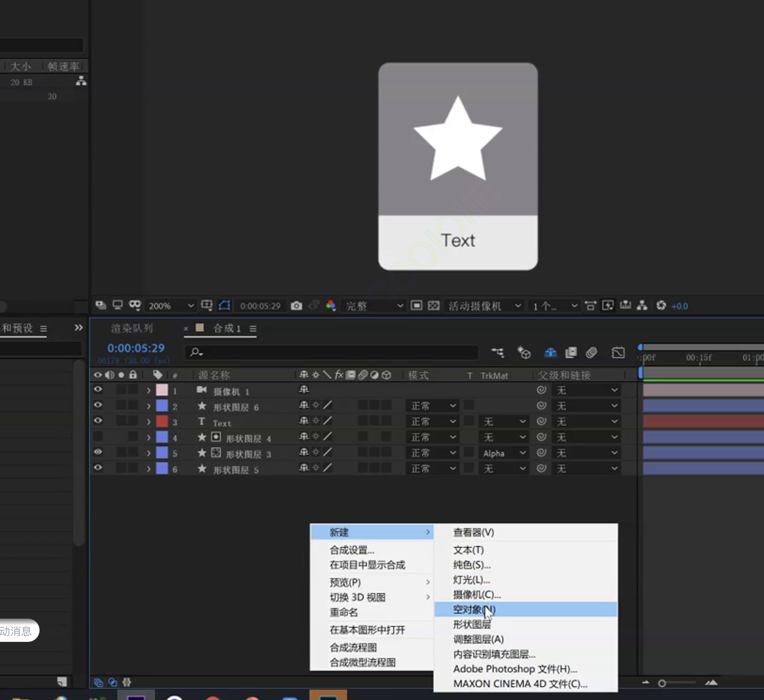Image resolution: width=764 pixels, height=700 pixels.
Task: Hide the 形状图层 3 layer
Action: pos(98,452)
